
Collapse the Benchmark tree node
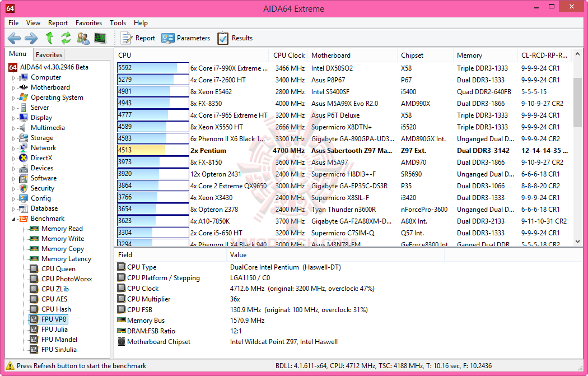(14, 219)
